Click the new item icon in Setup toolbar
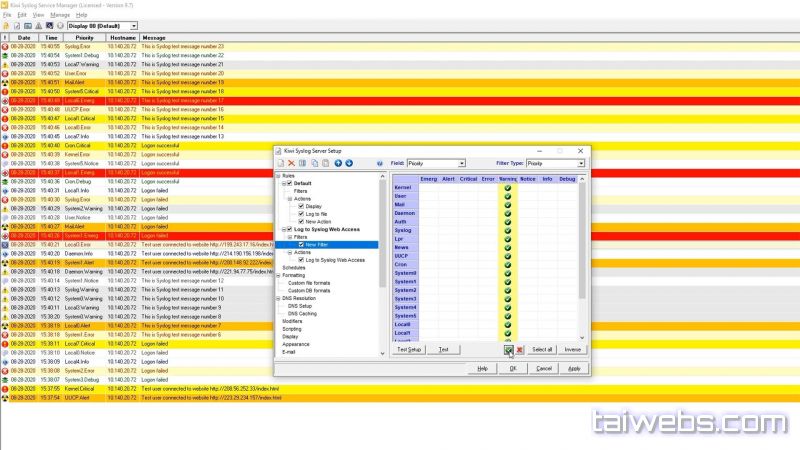Viewport: 800px width, 450px height. [x=279, y=163]
